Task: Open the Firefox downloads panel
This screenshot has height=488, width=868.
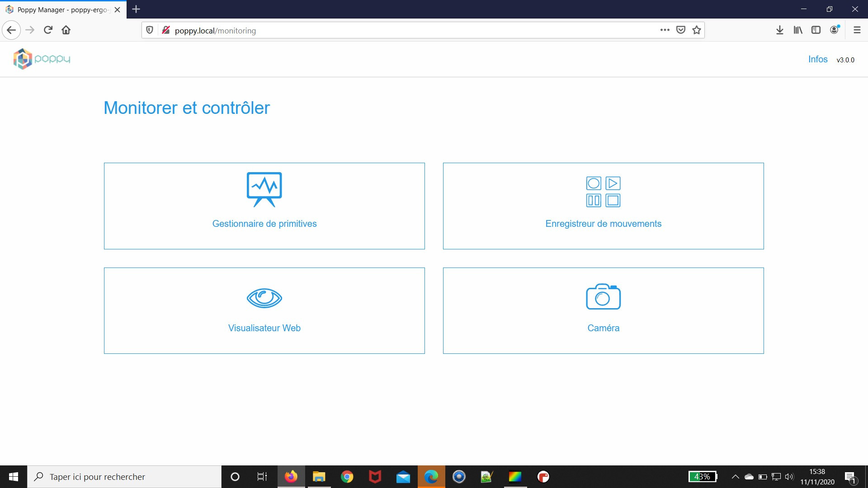Action: pyautogui.click(x=780, y=30)
